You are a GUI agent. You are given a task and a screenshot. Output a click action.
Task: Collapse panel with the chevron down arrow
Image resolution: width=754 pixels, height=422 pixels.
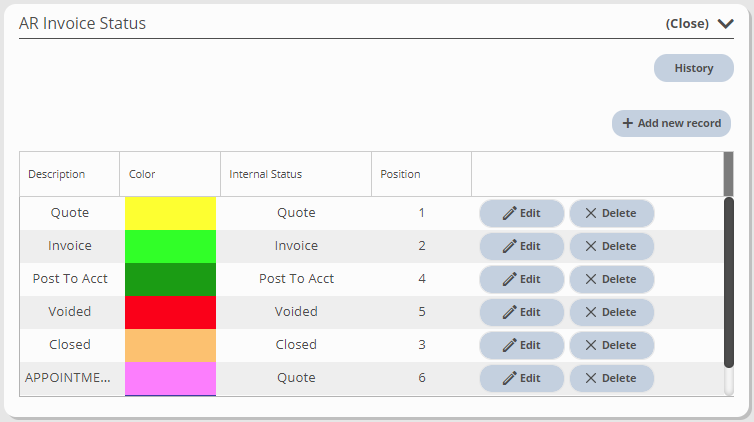[725, 24]
